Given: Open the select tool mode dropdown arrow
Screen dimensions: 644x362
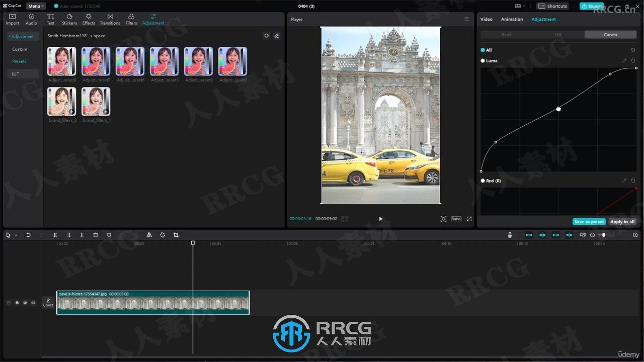Looking at the screenshot, I should 16,235.
